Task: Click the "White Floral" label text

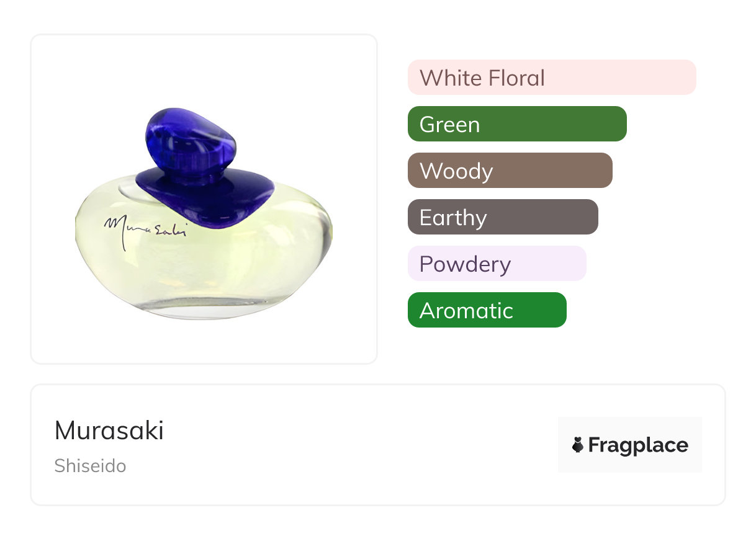Action: (482, 78)
